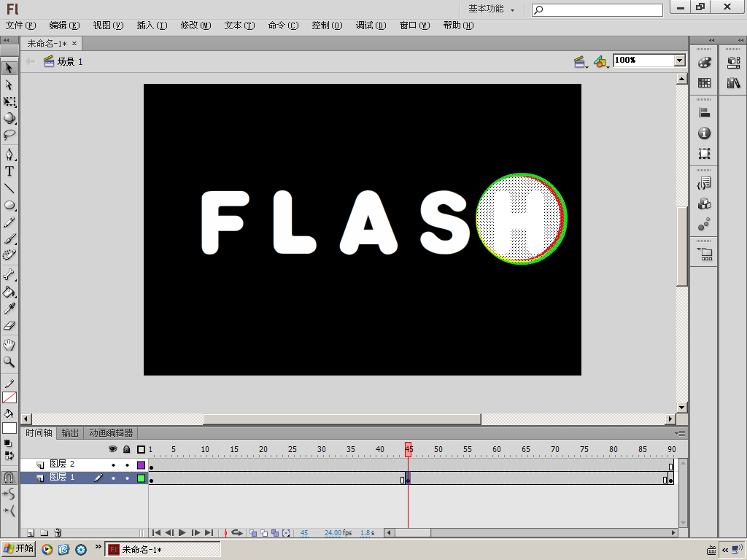Open the Transform panel icon

[x=704, y=154]
